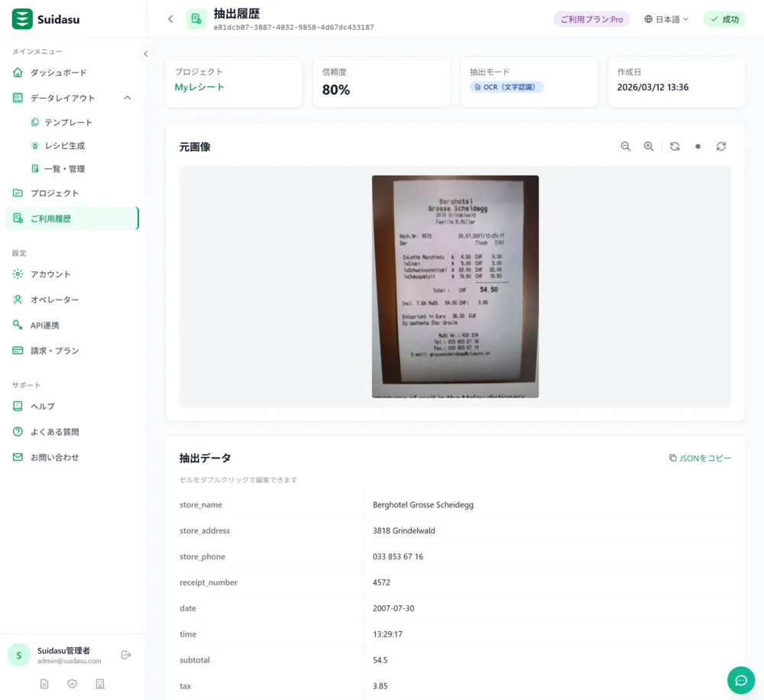Open the 日本語 language dropdown
Image resolution: width=764 pixels, height=700 pixels.
(666, 20)
